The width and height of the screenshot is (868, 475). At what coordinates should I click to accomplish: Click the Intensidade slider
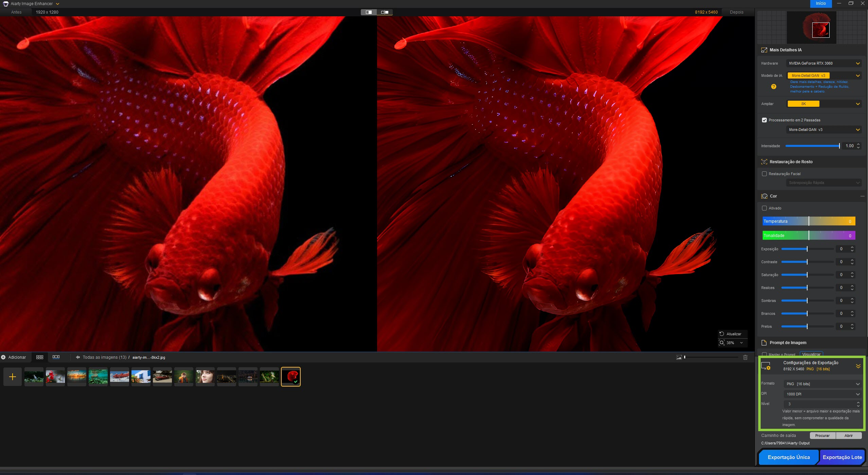tap(812, 146)
